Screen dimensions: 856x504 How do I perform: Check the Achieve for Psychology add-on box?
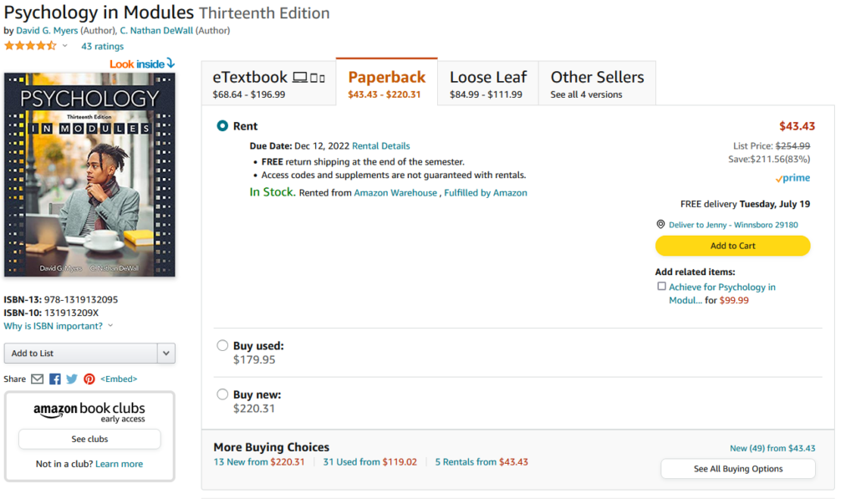point(661,287)
